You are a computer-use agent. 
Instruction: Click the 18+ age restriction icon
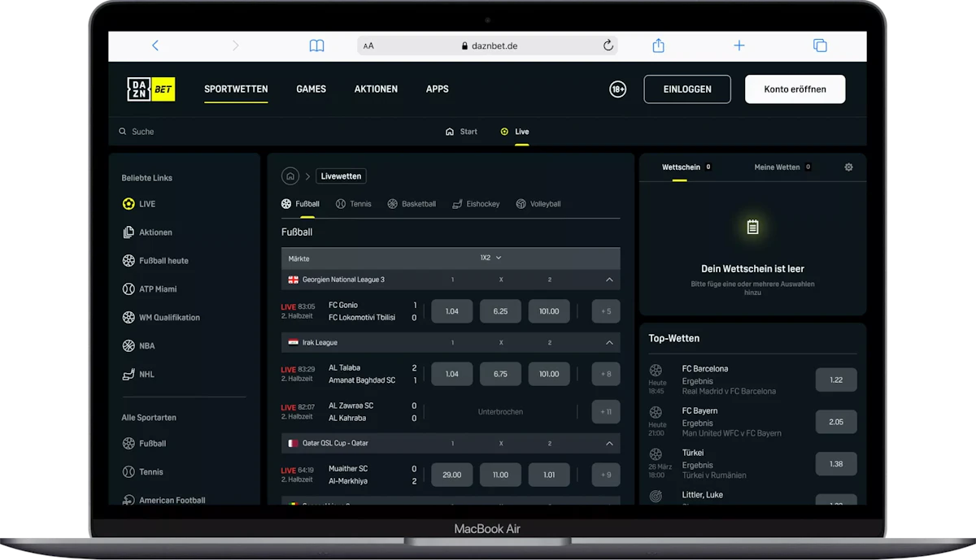coord(617,89)
